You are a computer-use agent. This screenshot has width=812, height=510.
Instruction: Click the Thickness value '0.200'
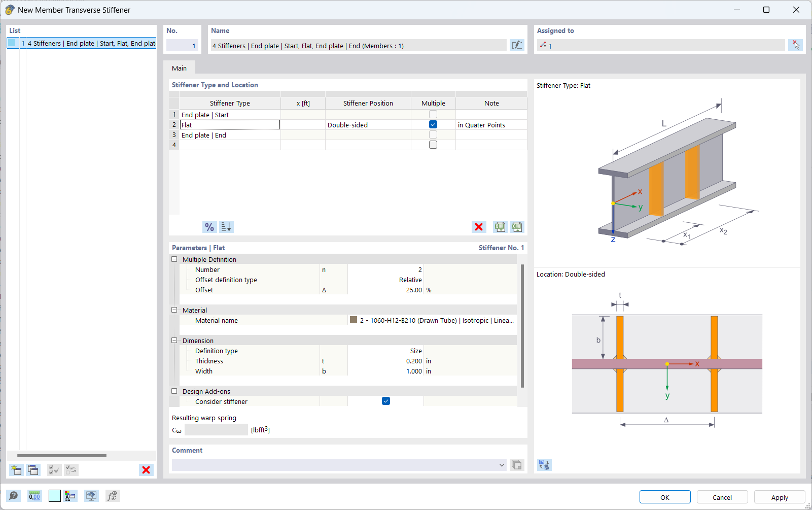(385, 361)
